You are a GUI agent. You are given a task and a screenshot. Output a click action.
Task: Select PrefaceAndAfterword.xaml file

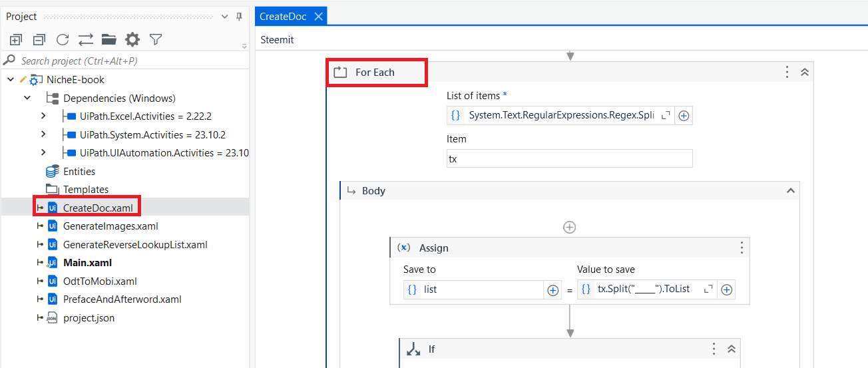(122, 299)
